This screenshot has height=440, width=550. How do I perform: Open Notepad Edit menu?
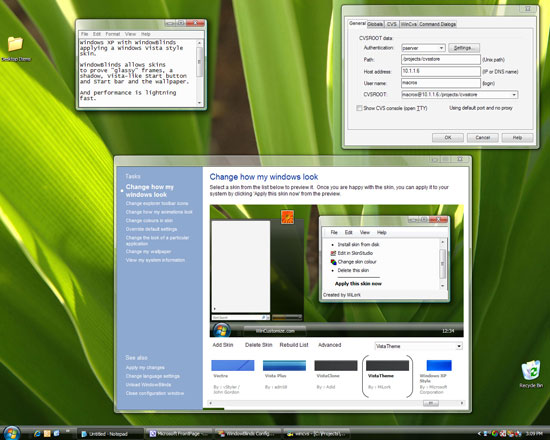point(97,34)
